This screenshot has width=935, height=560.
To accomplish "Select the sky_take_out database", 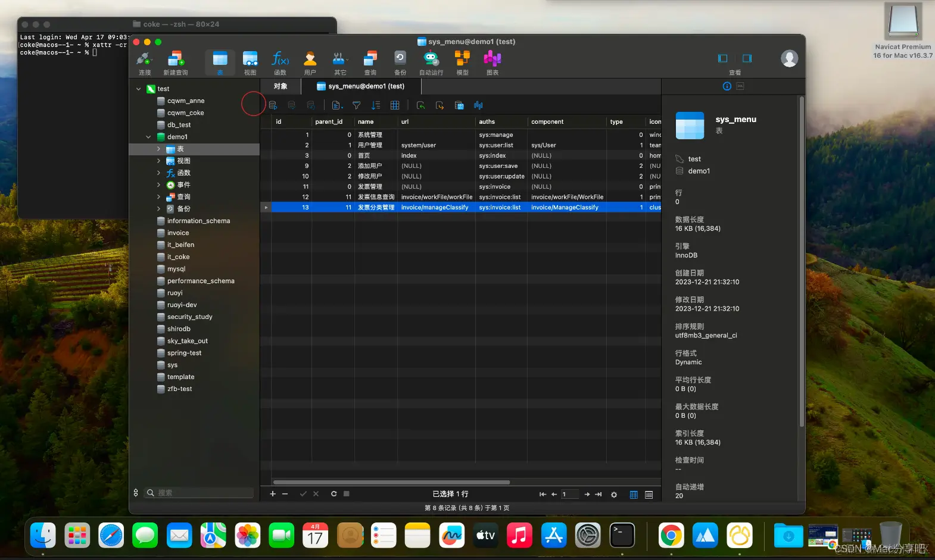I will (187, 341).
